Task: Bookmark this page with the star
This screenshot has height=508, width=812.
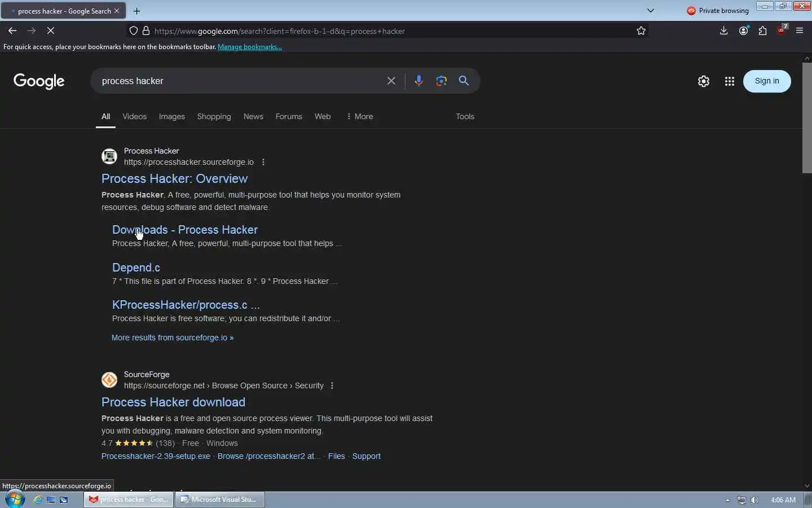Action: [641, 31]
